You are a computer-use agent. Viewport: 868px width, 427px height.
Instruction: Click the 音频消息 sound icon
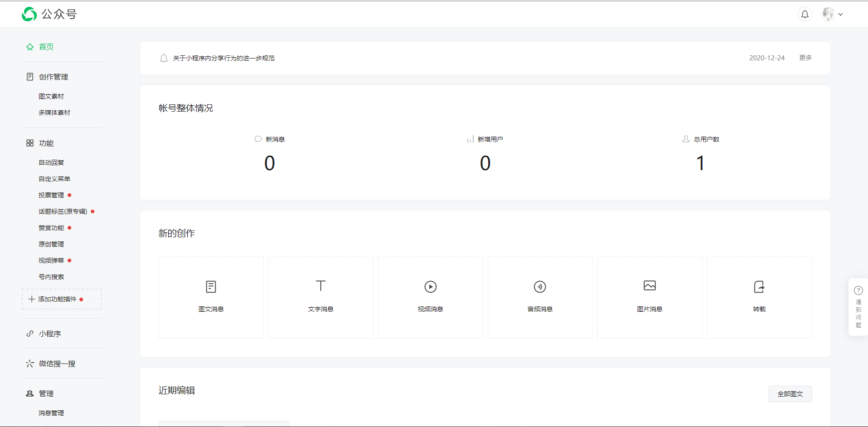[540, 287]
